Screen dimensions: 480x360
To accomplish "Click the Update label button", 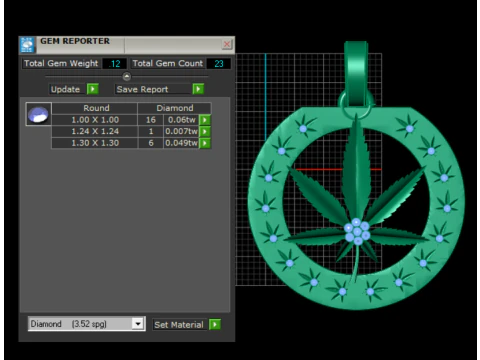I will point(67,89).
